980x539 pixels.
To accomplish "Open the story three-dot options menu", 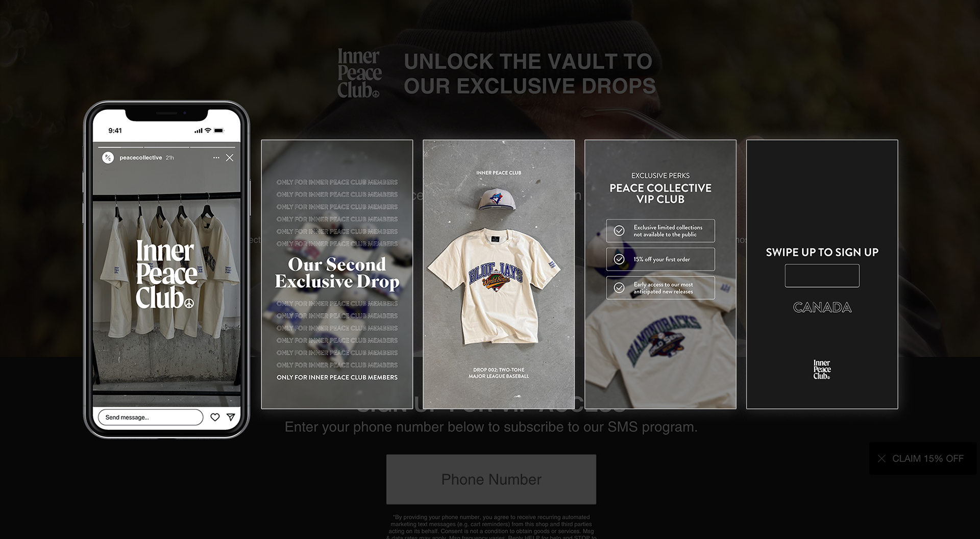I will coord(216,158).
